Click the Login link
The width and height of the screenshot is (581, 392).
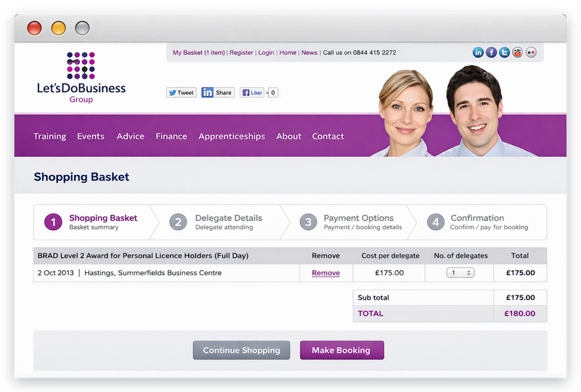click(x=266, y=52)
